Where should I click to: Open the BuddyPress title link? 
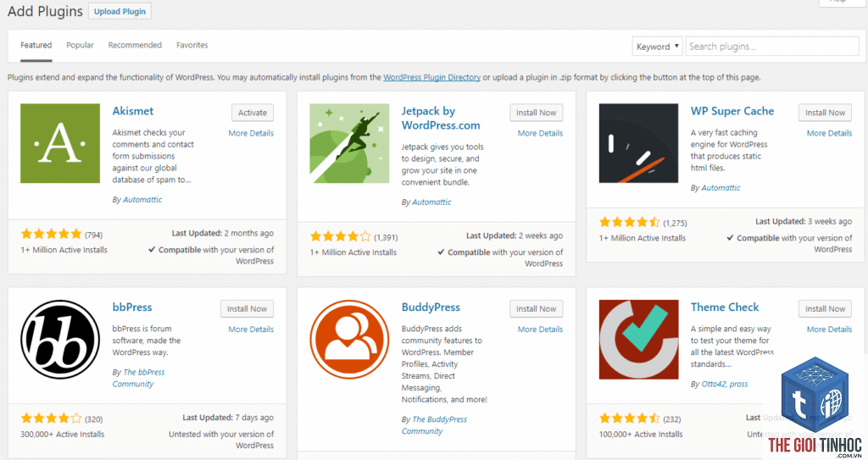(x=431, y=307)
